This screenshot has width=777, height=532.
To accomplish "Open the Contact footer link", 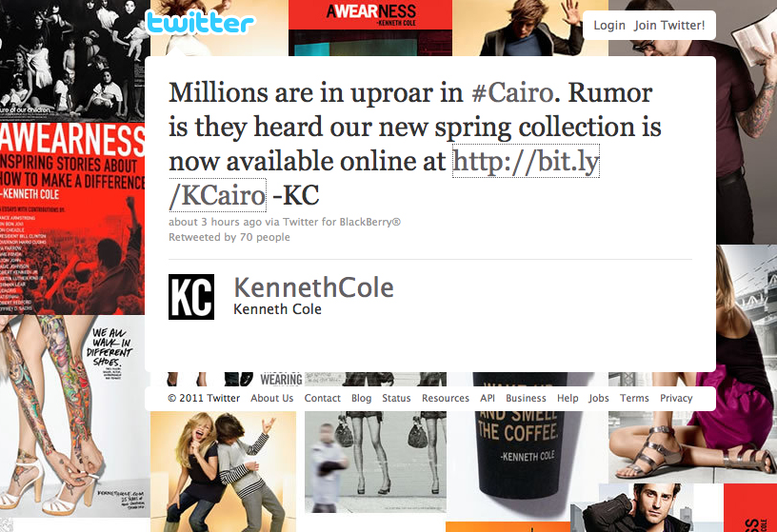I will click(322, 398).
